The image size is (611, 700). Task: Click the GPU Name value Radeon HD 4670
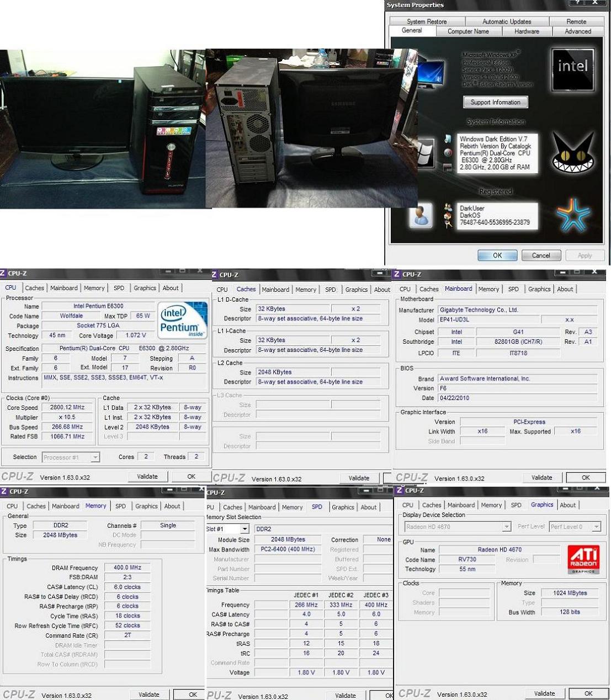(x=500, y=550)
